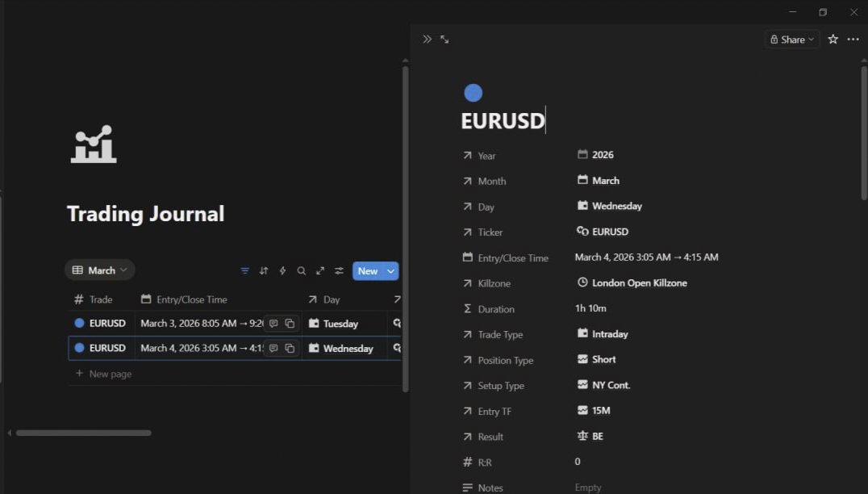Click the Trade column header

[x=102, y=299]
